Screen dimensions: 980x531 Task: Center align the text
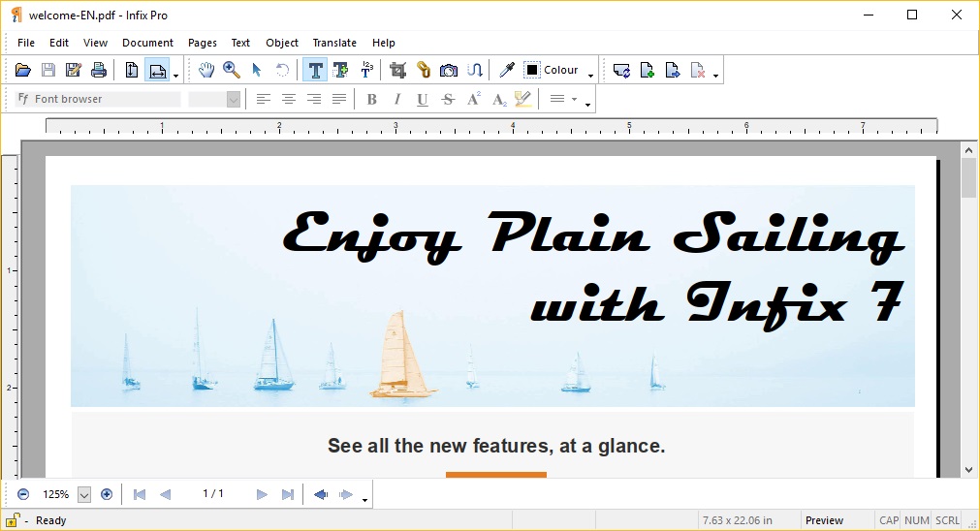click(x=288, y=99)
